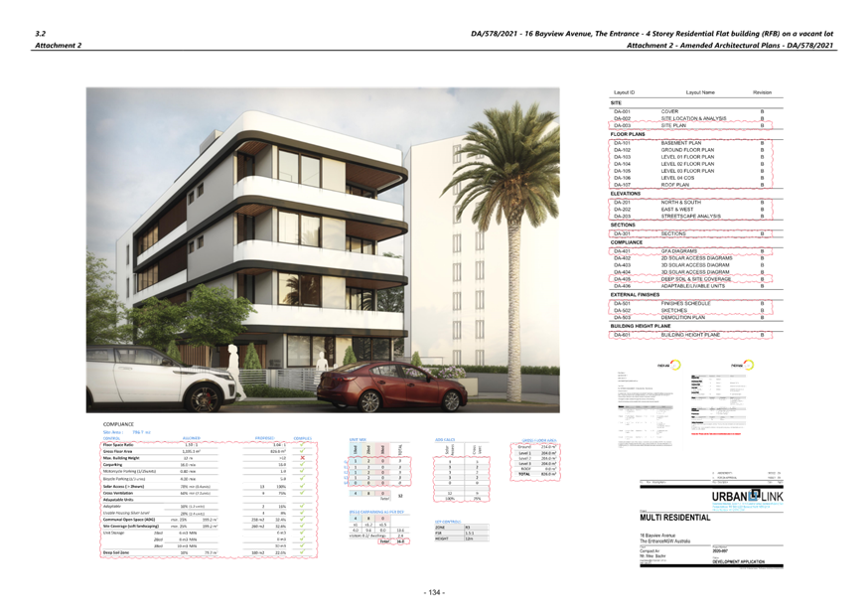Click the white pedestrian silhouette beside the SUV

pos(234,371)
